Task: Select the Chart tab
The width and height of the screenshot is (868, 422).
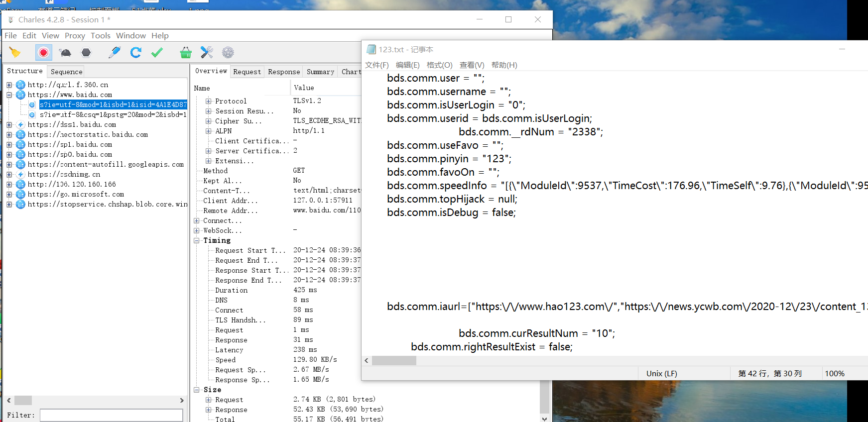Action: [351, 72]
